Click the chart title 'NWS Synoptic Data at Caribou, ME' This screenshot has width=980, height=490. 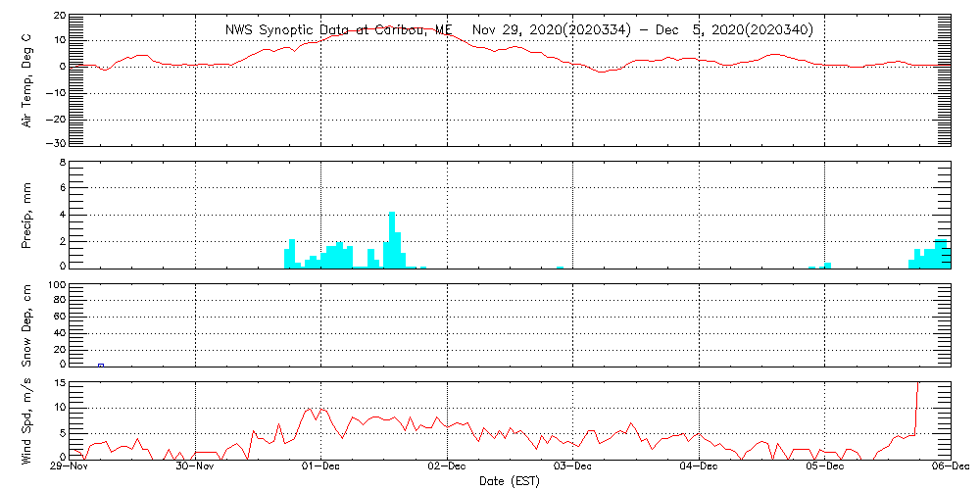(339, 29)
